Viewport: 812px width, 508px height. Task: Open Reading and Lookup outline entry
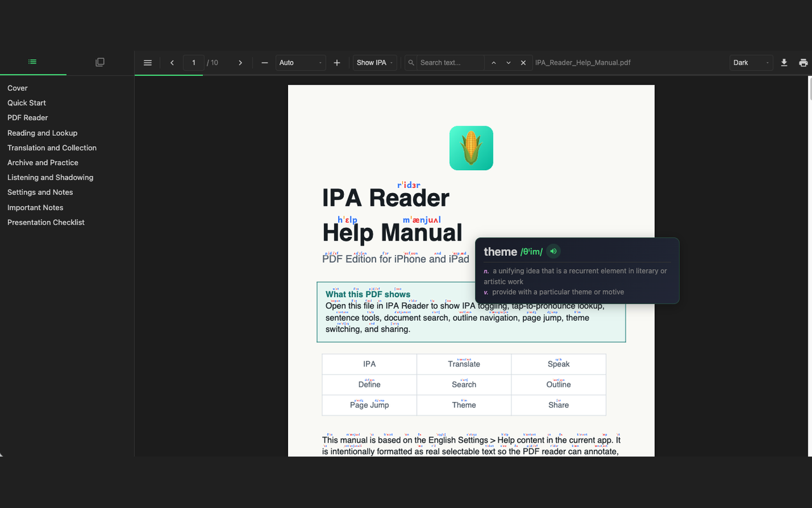(43, 133)
